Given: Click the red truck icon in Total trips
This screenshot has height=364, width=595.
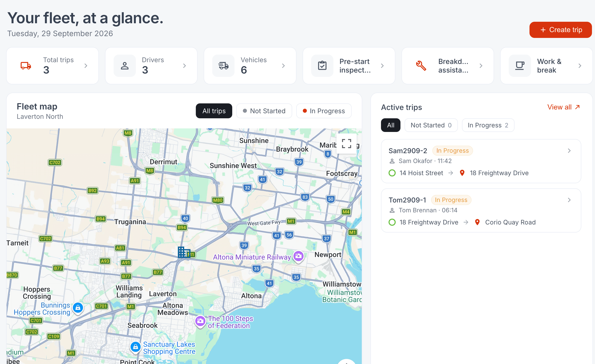Looking at the screenshot, I should click(x=26, y=66).
